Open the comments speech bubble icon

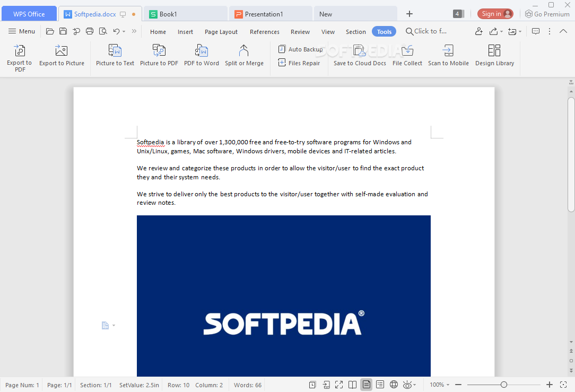click(535, 31)
